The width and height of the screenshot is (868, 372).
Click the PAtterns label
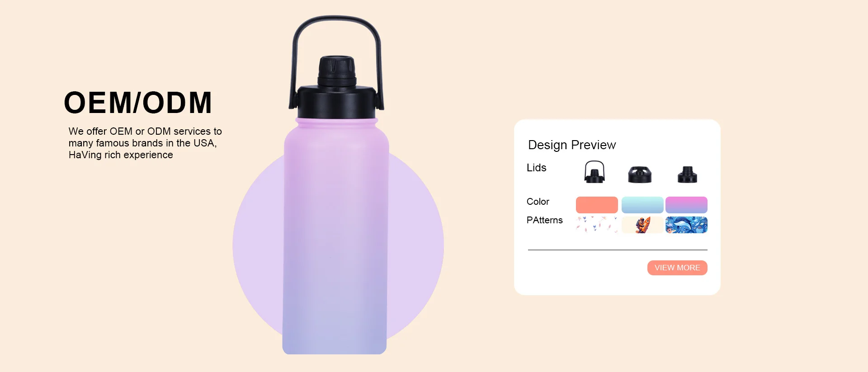544,220
